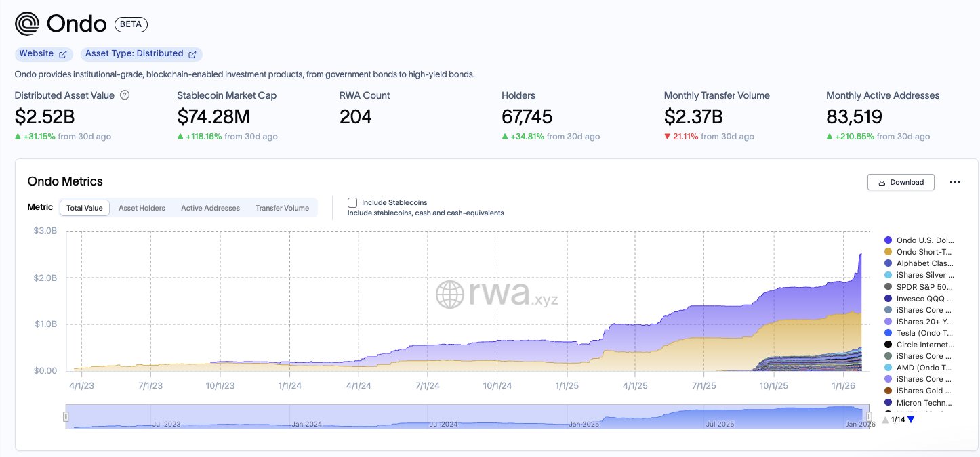Click the Ondo circular logo icon

28,24
